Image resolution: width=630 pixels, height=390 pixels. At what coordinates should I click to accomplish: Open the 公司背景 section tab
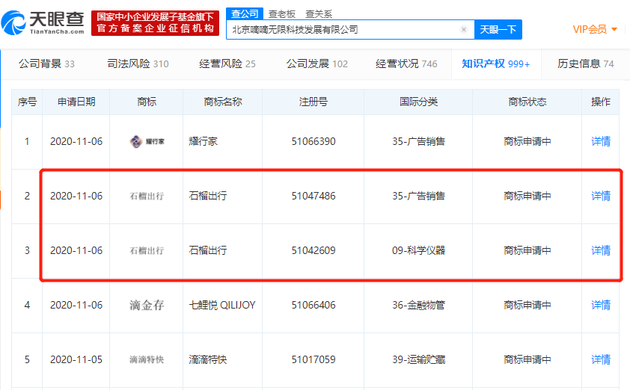pyautogui.click(x=47, y=63)
